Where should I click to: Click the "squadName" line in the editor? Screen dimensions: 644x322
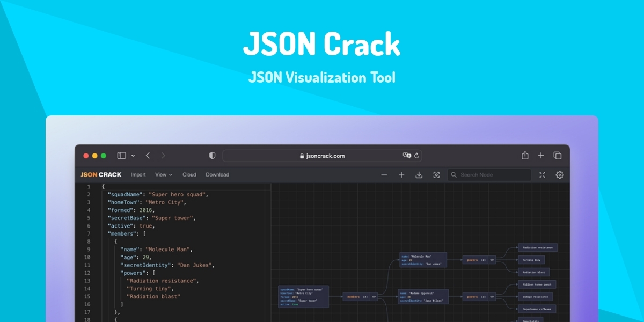point(158,194)
